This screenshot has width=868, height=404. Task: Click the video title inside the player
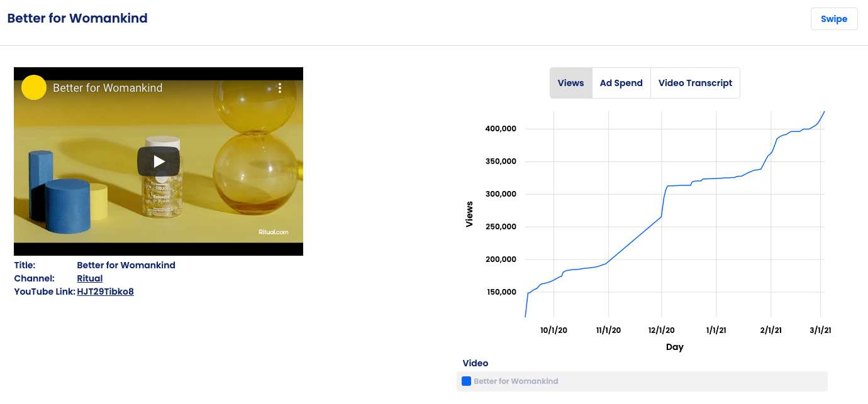108,88
